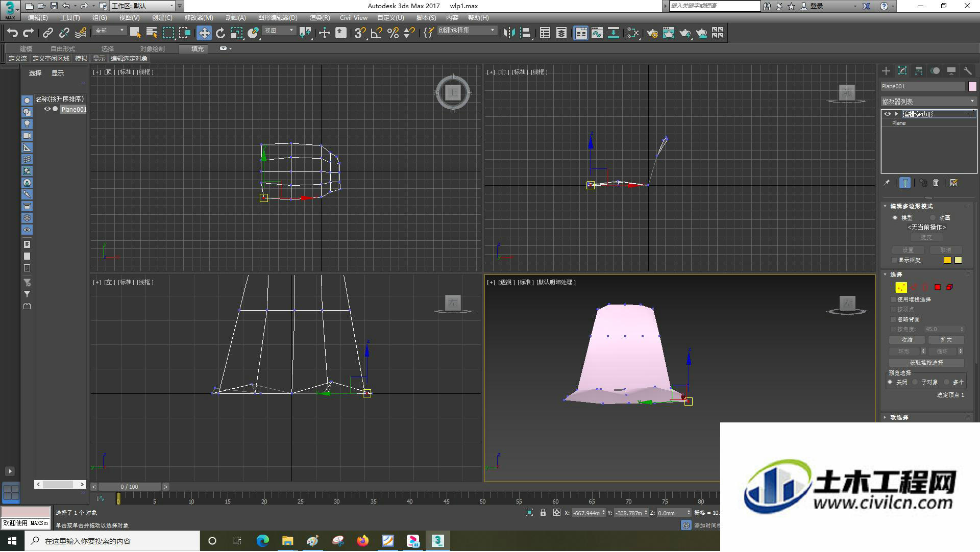Open the 全部 selection filter dropdown
Image resolution: width=980 pixels, height=552 pixels.
(x=109, y=31)
